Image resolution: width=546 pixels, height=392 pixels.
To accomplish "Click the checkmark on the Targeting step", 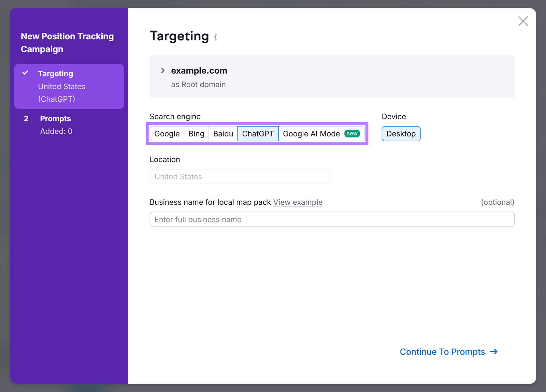I will (26, 73).
